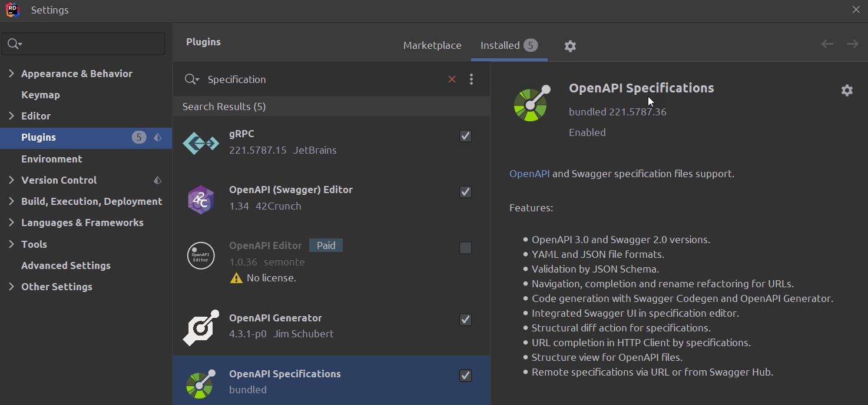The width and height of the screenshot is (868, 405).
Task: Uncheck the OpenAPI Specifications plugin
Action: tap(465, 376)
